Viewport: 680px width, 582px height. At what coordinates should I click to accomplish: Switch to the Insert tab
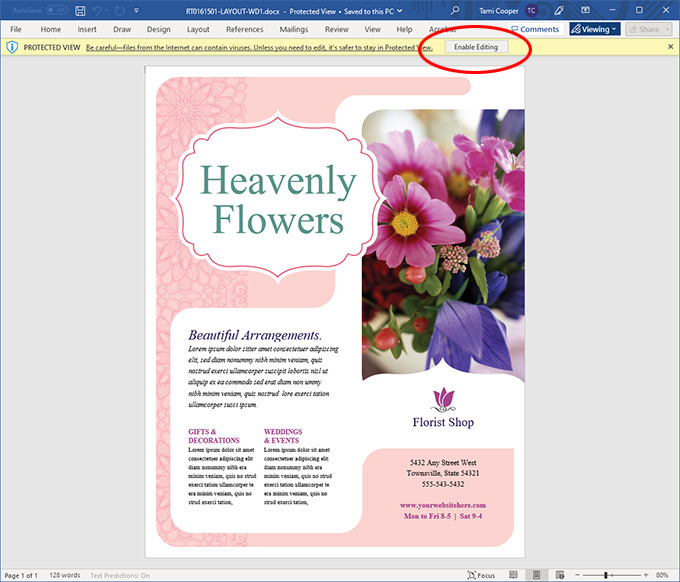(x=87, y=29)
